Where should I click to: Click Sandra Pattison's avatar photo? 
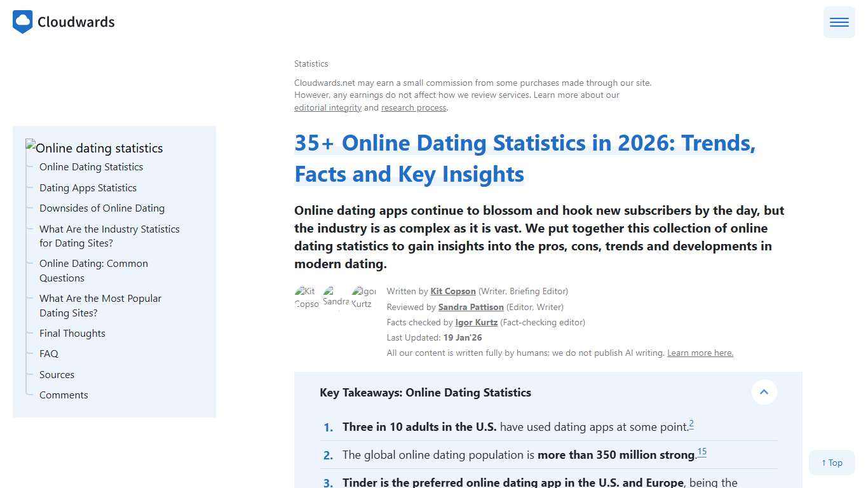point(336,297)
